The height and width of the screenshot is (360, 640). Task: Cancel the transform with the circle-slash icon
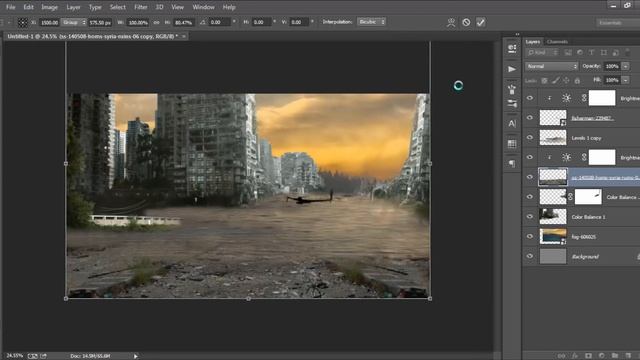pos(466,22)
